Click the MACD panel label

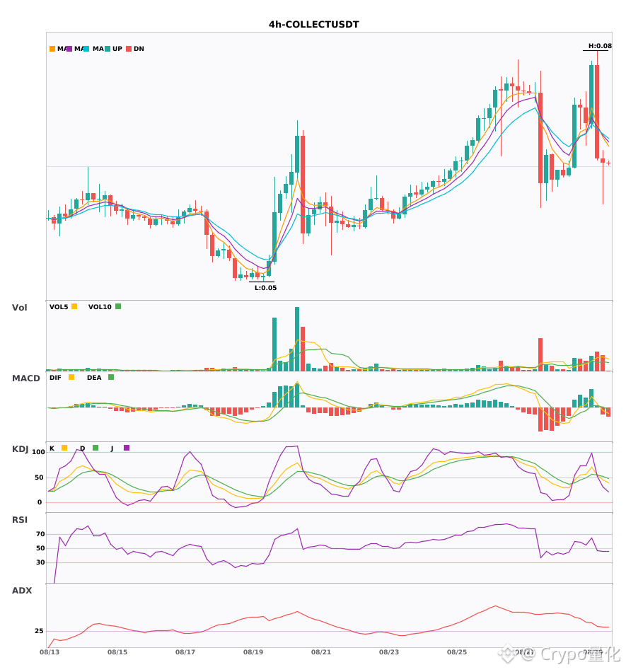tap(25, 378)
